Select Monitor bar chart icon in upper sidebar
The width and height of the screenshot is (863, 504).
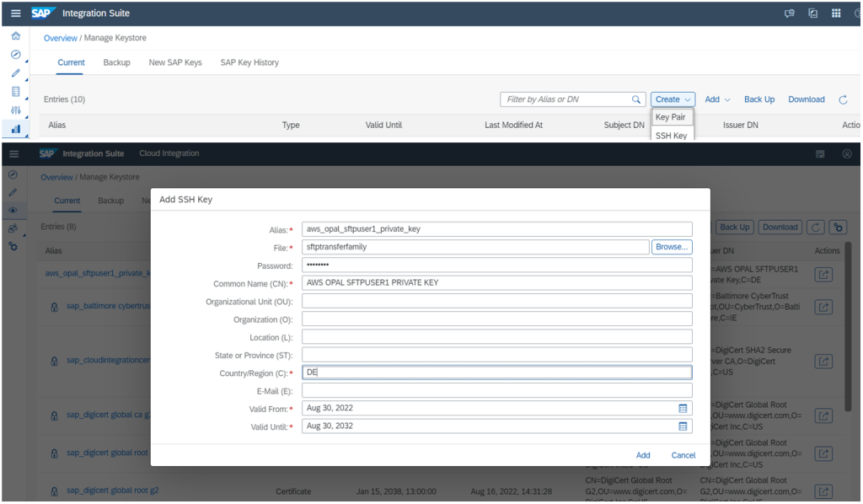16,129
